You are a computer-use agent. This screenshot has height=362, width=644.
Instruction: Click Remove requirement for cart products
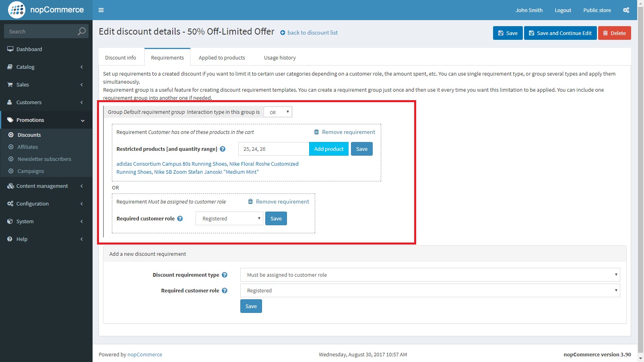(x=349, y=132)
